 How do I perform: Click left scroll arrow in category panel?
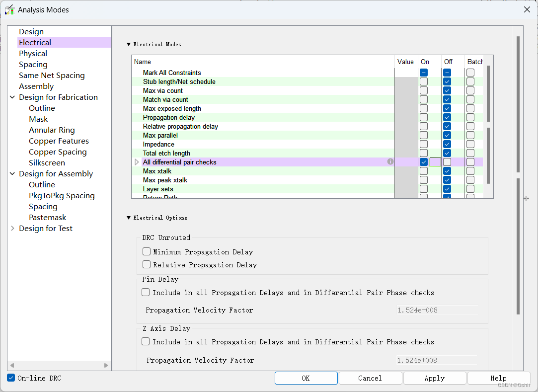[12, 365]
